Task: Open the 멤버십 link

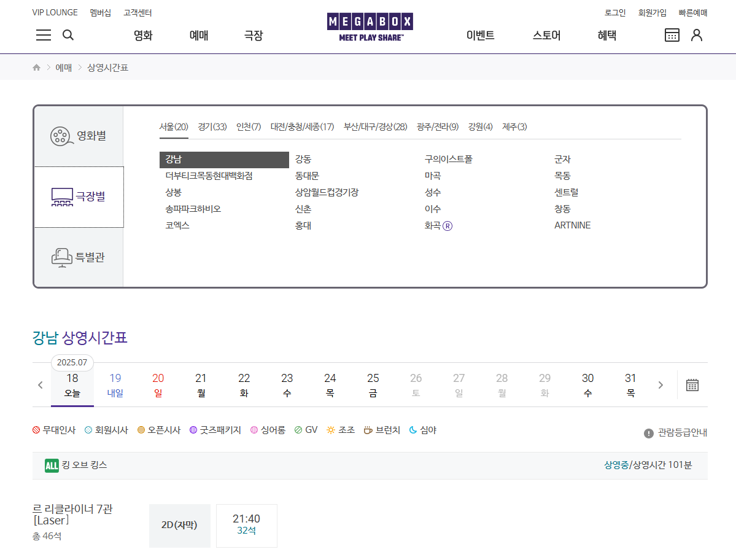Action: 101,13
